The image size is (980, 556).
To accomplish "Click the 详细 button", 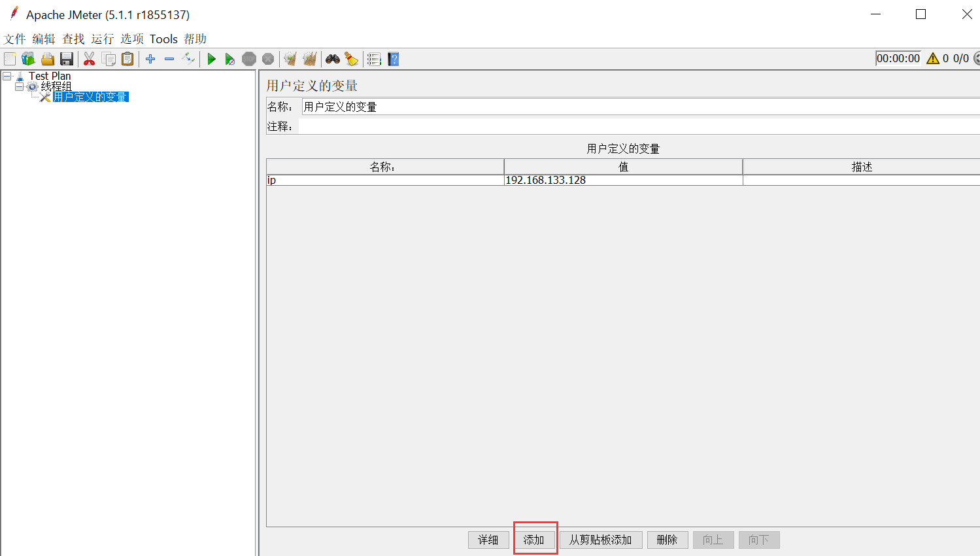I will tap(488, 540).
